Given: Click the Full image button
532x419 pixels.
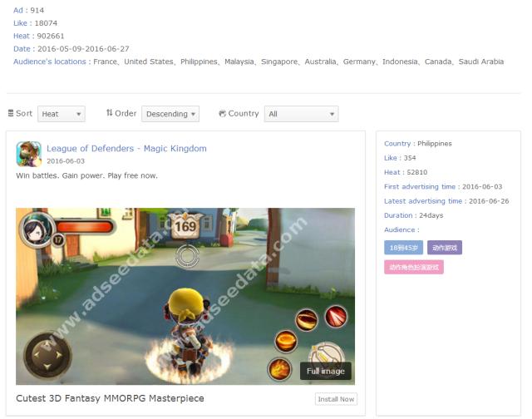Looking at the screenshot, I should (325, 371).
